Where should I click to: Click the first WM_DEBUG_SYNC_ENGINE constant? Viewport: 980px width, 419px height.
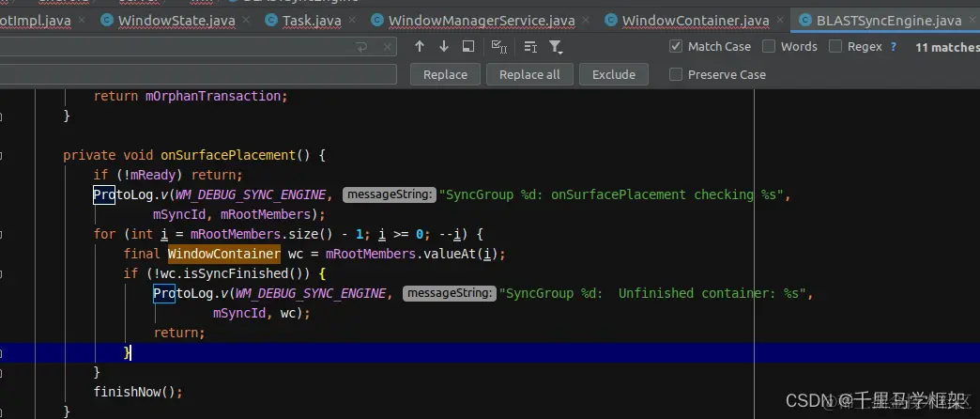(x=250, y=194)
